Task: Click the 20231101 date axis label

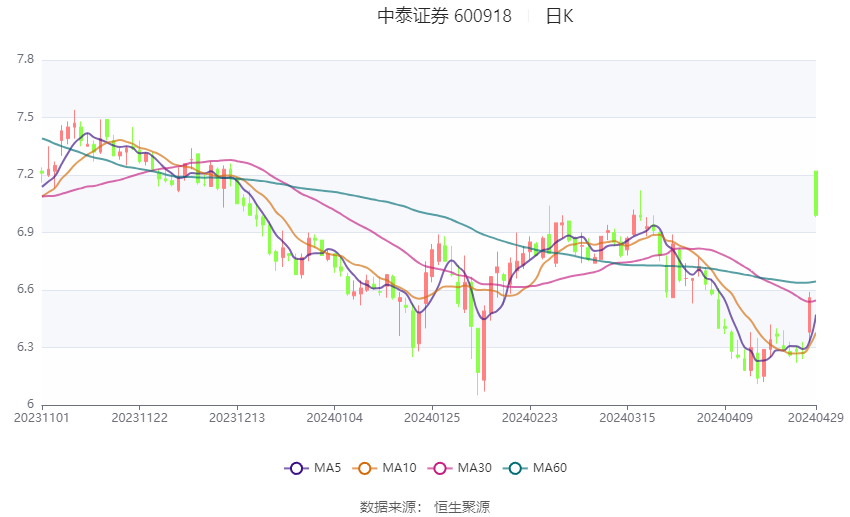Action: tap(42, 416)
